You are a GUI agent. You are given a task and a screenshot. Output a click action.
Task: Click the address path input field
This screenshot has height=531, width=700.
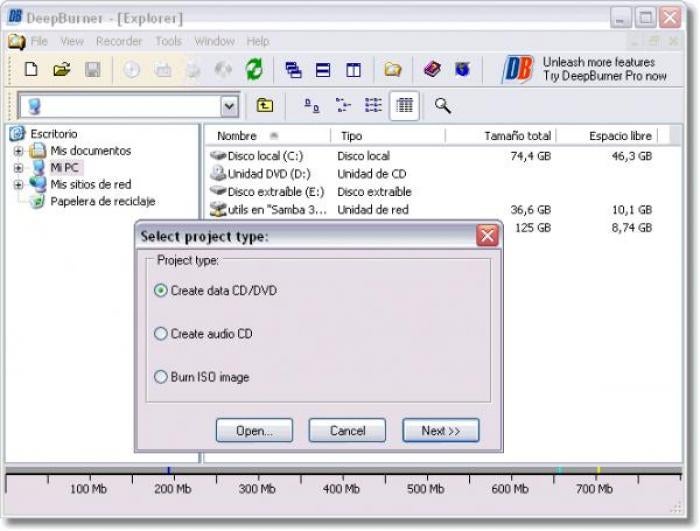coord(121,106)
